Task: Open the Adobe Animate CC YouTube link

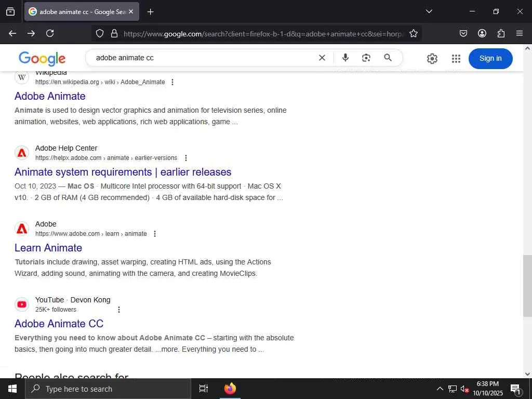Action: (59, 324)
